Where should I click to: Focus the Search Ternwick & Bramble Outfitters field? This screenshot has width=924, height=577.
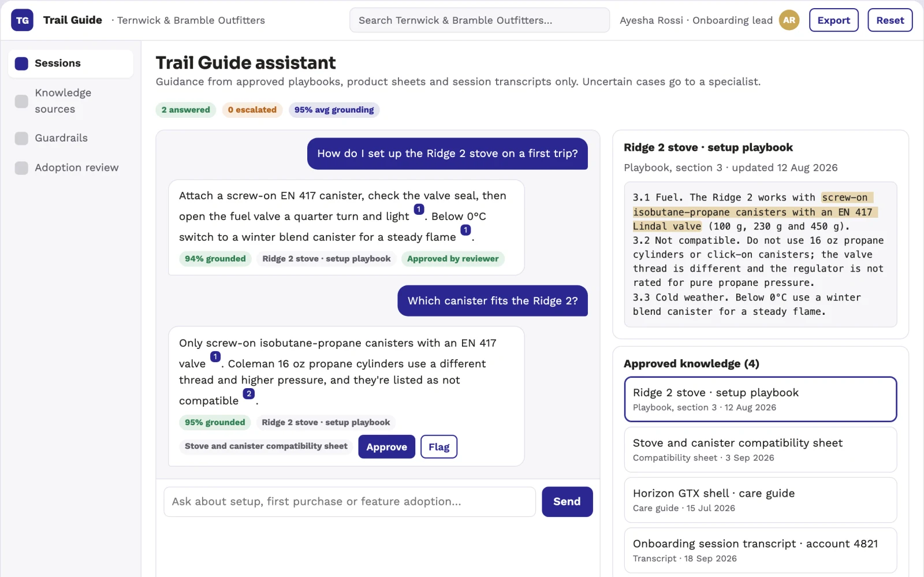click(479, 20)
